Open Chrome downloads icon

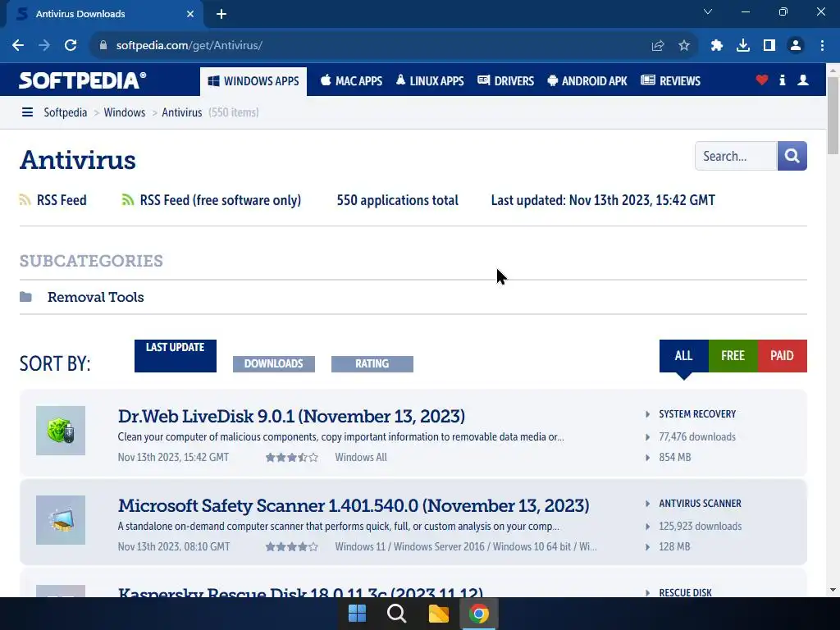pyautogui.click(x=743, y=46)
